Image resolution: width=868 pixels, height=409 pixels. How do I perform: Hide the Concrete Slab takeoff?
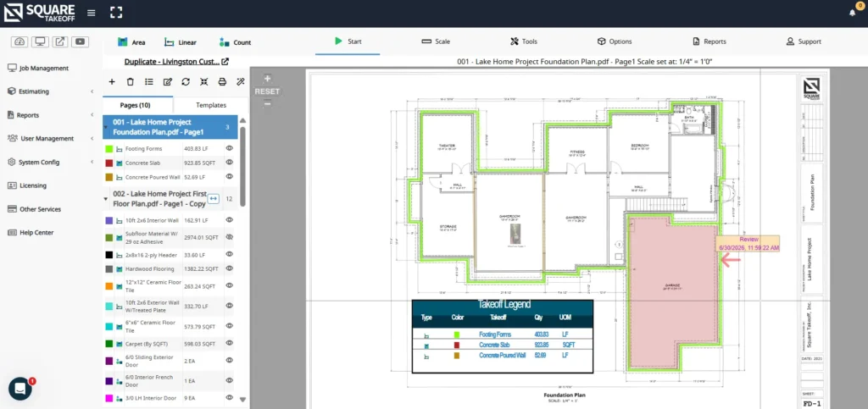(229, 163)
